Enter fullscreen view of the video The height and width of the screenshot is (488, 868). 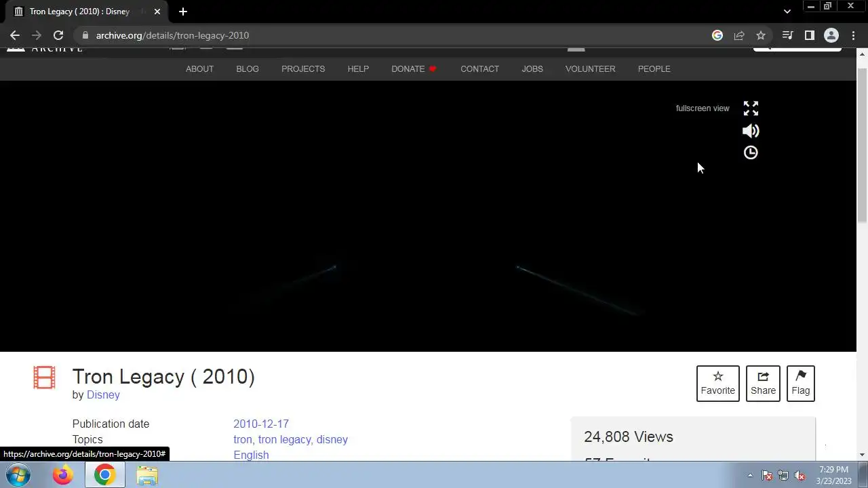751,108
